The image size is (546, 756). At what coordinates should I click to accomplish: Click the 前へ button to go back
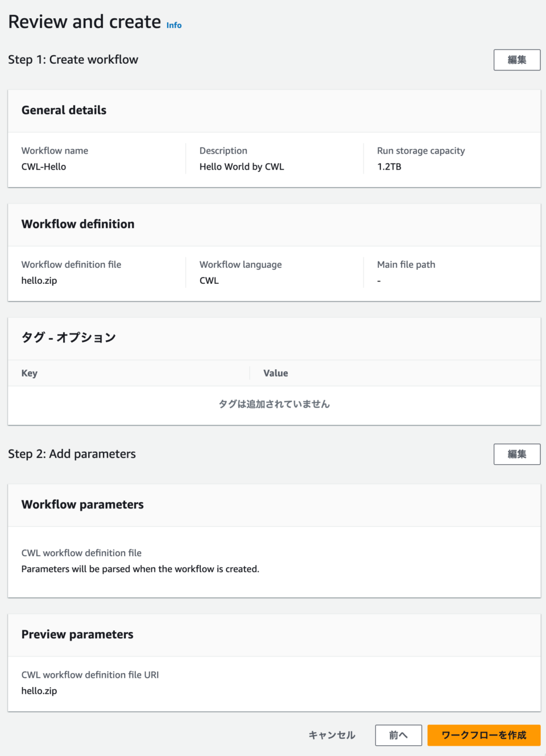[x=398, y=735]
